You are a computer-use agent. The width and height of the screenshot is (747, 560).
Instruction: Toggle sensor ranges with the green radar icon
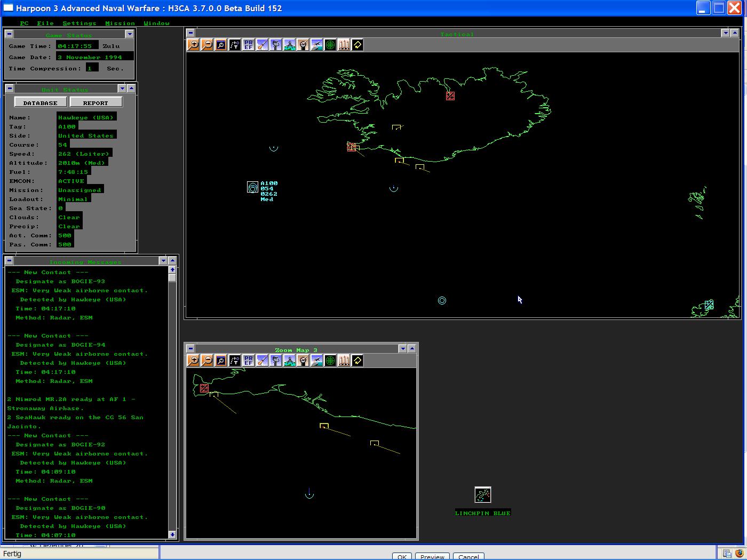point(330,45)
